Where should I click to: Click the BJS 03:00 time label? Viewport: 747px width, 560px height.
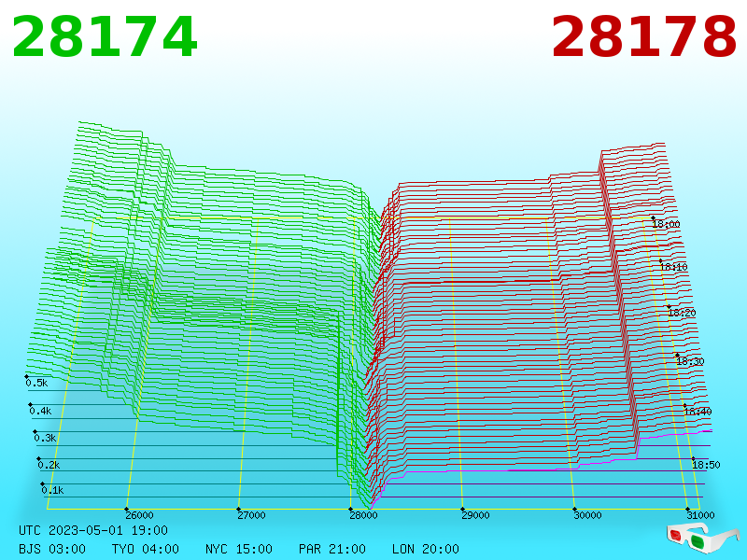52,549
